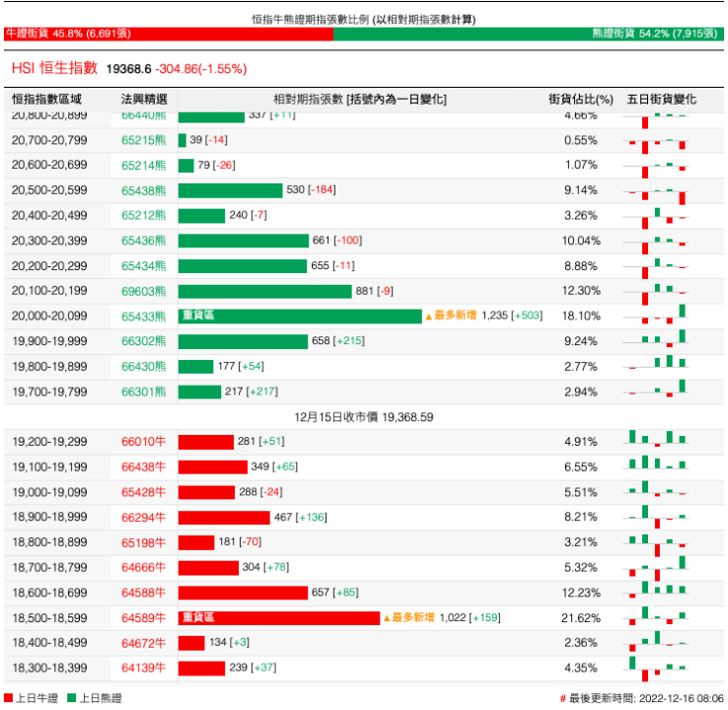Open the 66430熊 warrant link
Image resolution: width=728 pixels, height=710 pixels.
[x=143, y=367]
